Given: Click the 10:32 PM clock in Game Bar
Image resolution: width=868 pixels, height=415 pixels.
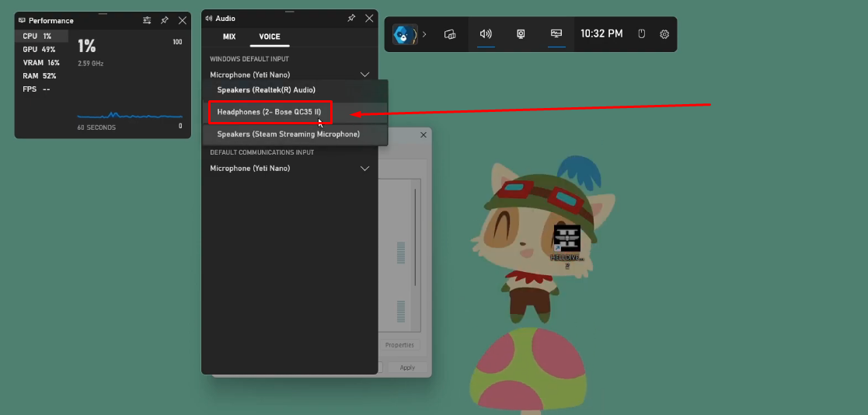Looking at the screenshot, I should point(601,33).
